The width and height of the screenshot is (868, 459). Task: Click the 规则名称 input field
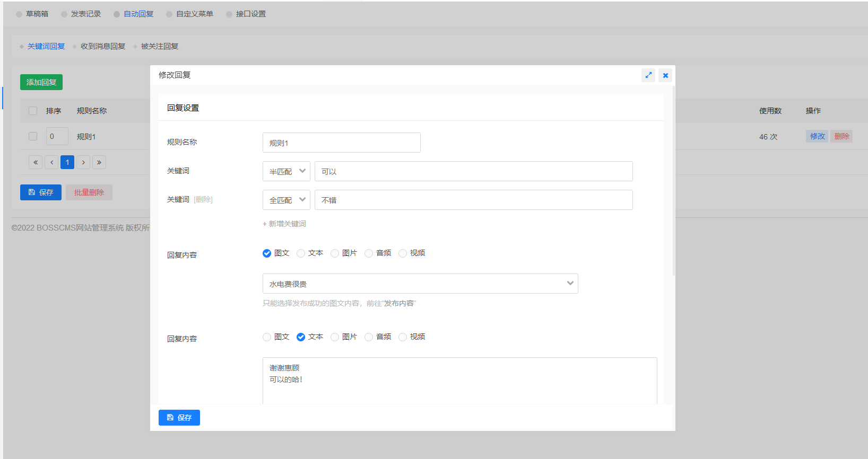point(342,143)
